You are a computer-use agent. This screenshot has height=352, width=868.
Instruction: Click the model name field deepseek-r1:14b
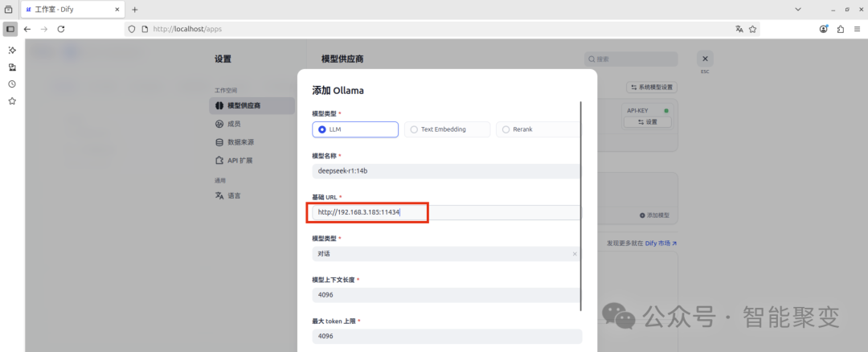click(447, 171)
